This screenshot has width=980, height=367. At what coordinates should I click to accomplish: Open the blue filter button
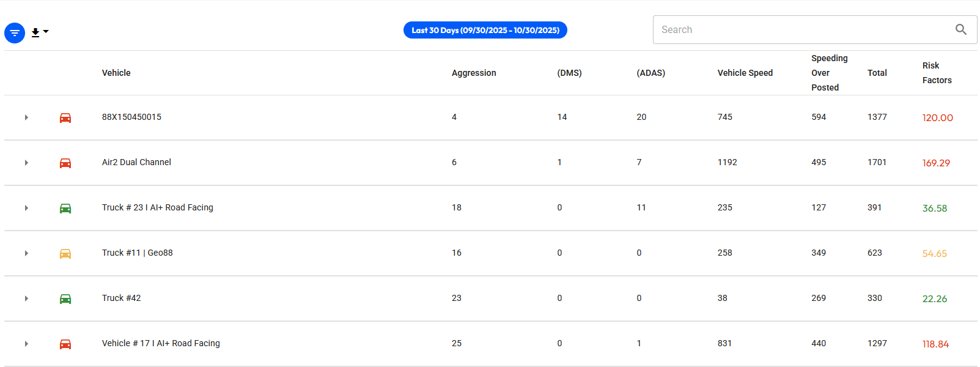click(x=15, y=33)
